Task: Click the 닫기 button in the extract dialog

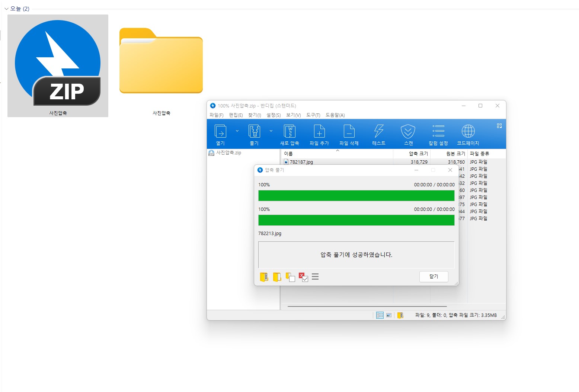Action: click(434, 276)
